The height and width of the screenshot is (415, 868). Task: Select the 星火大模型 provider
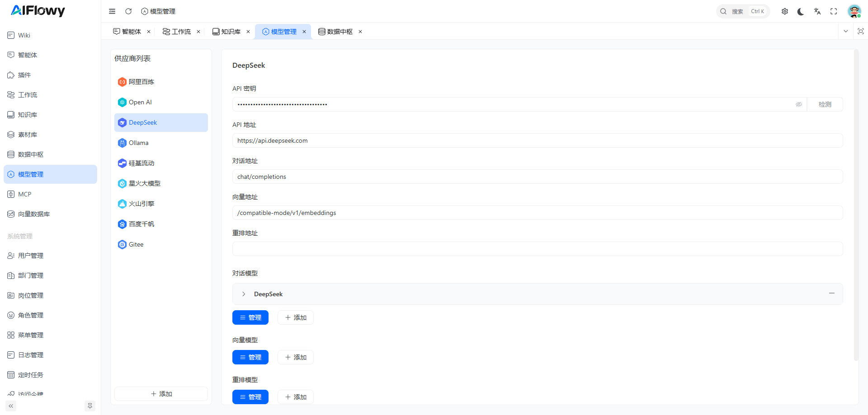coord(161,183)
